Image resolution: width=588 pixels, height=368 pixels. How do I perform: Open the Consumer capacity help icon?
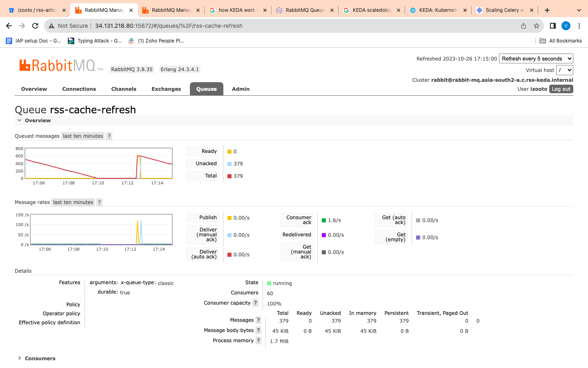(x=255, y=303)
